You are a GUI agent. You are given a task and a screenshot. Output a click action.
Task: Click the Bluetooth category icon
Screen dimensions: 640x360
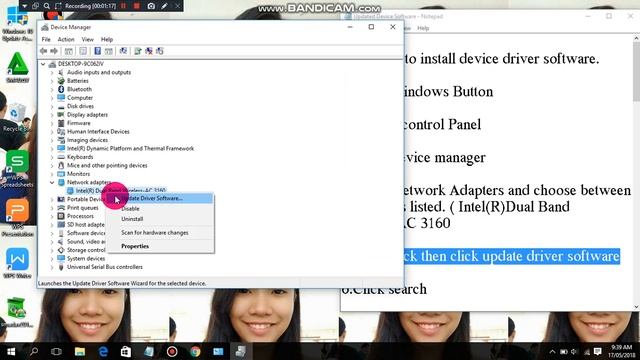click(x=61, y=89)
